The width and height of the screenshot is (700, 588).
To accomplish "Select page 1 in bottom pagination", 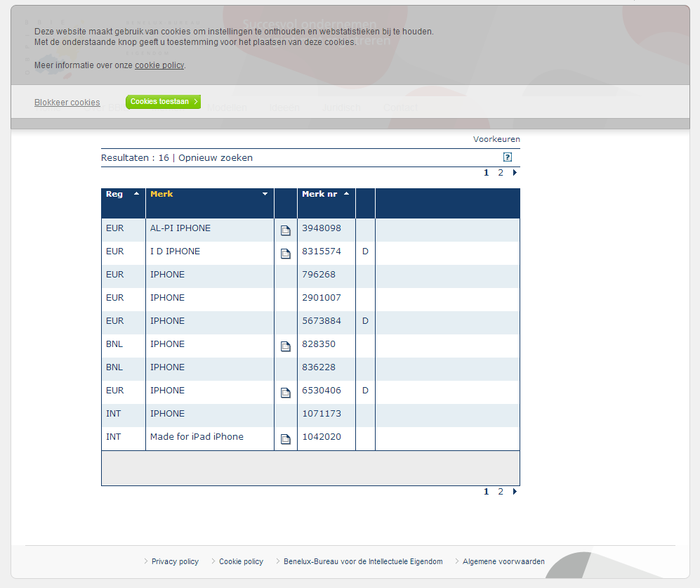I will coord(486,492).
